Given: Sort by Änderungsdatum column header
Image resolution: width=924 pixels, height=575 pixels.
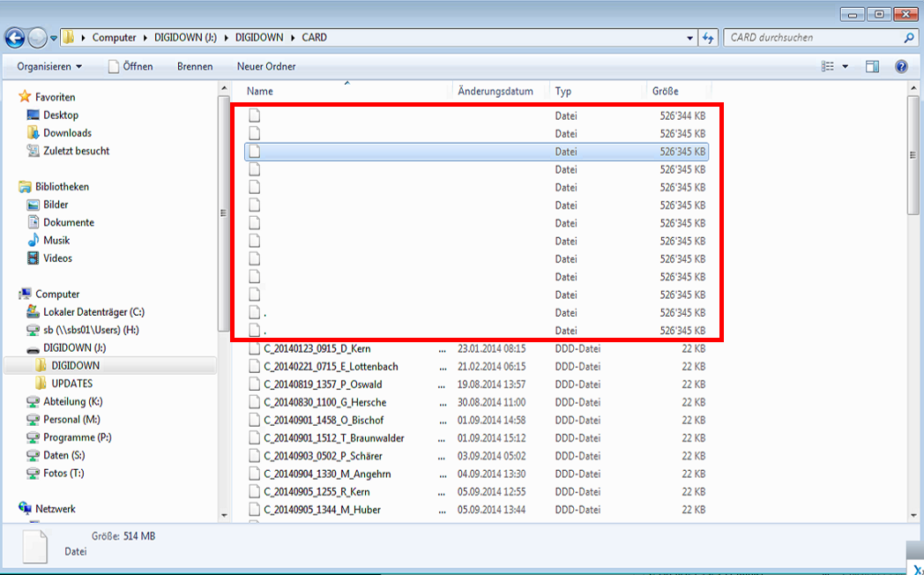Looking at the screenshot, I should pos(496,91).
